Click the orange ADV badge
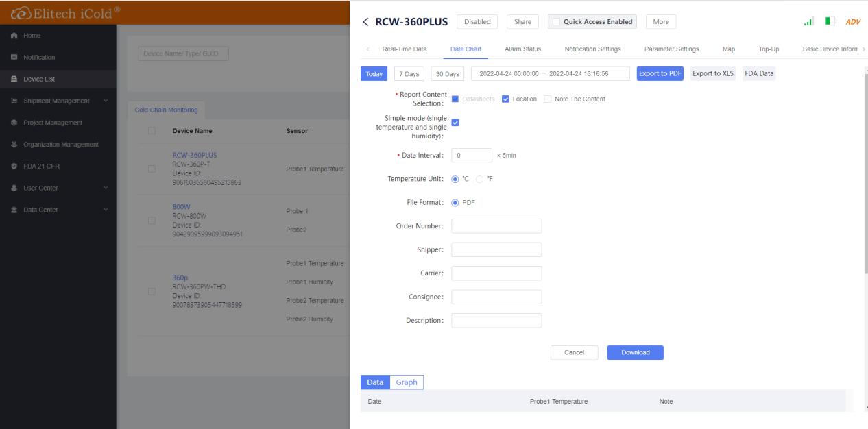The image size is (868, 429). coord(853,22)
